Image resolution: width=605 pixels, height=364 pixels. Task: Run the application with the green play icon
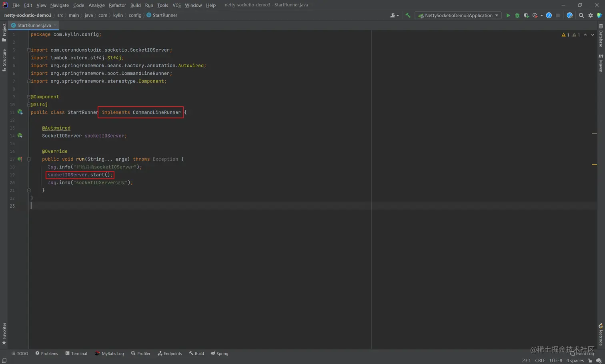tap(508, 15)
